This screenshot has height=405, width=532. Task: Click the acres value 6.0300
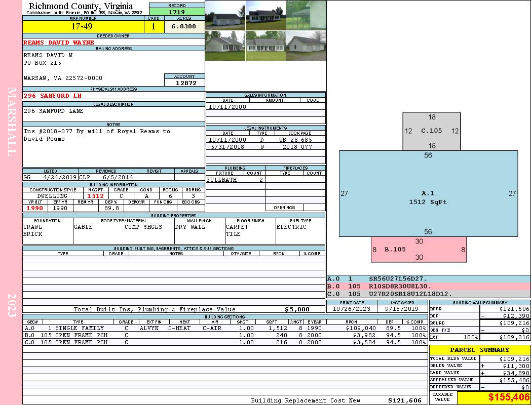[183, 26]
